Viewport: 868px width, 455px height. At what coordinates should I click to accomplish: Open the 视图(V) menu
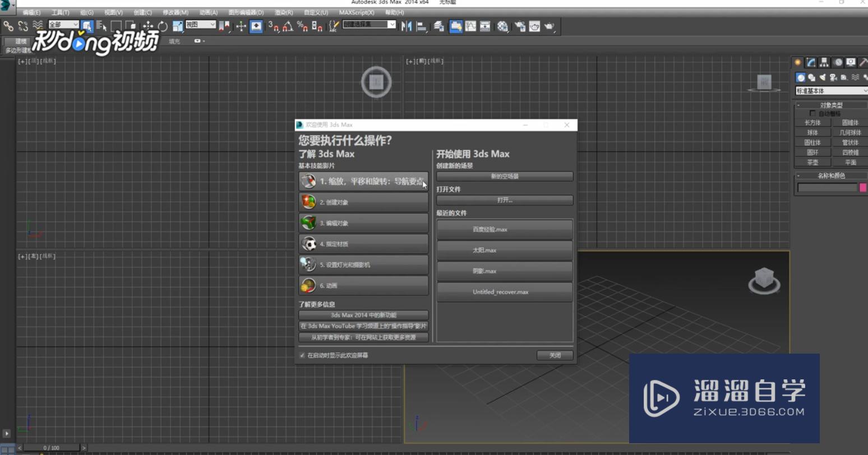(x=113, y=12)
